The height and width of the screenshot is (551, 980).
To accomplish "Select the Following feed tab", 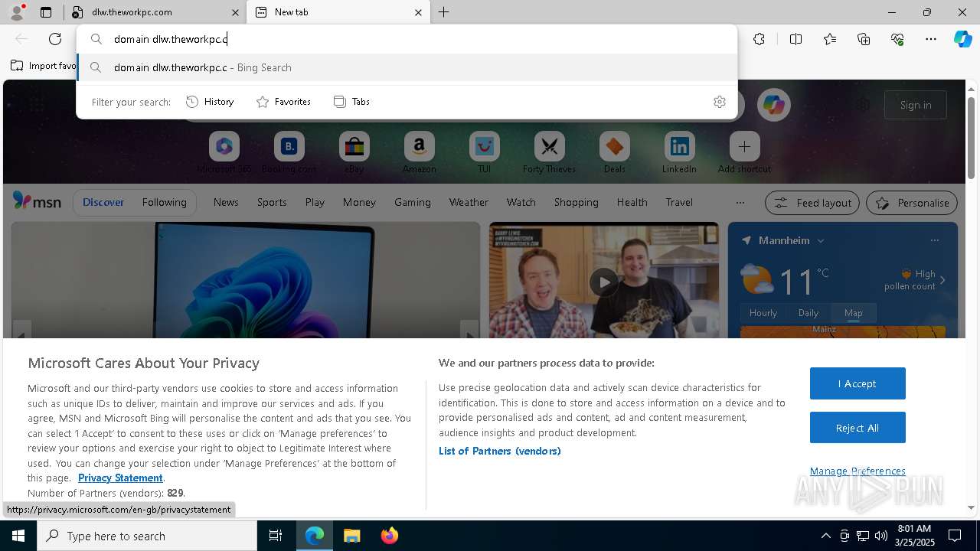I will coord(164,202).
